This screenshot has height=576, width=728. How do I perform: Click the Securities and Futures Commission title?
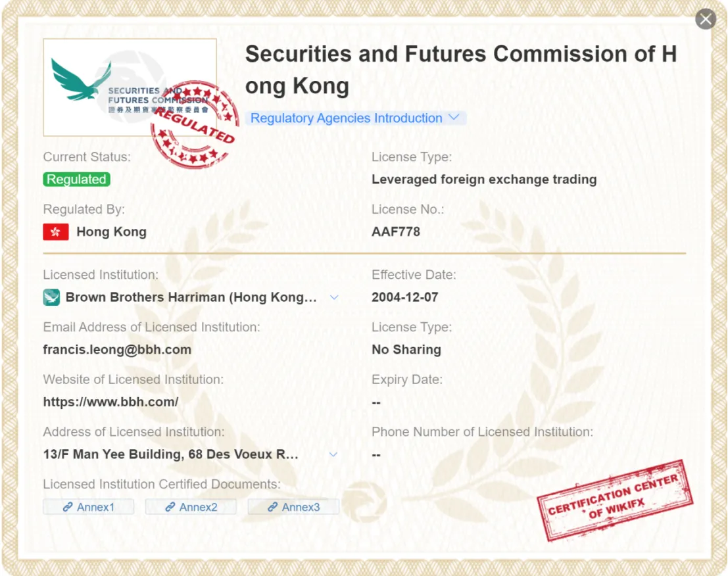(461, 70)
